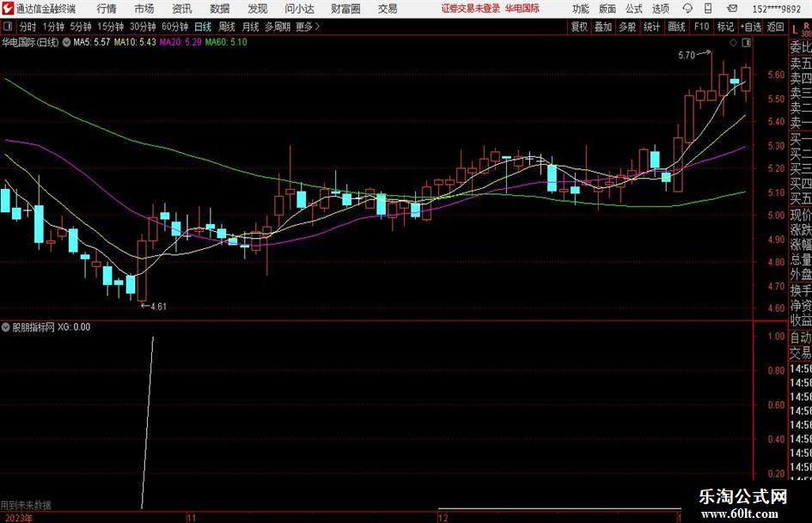The image size is (812, 523).
Task: Click the mobile phone icon
Action: [x=708, y=9]
